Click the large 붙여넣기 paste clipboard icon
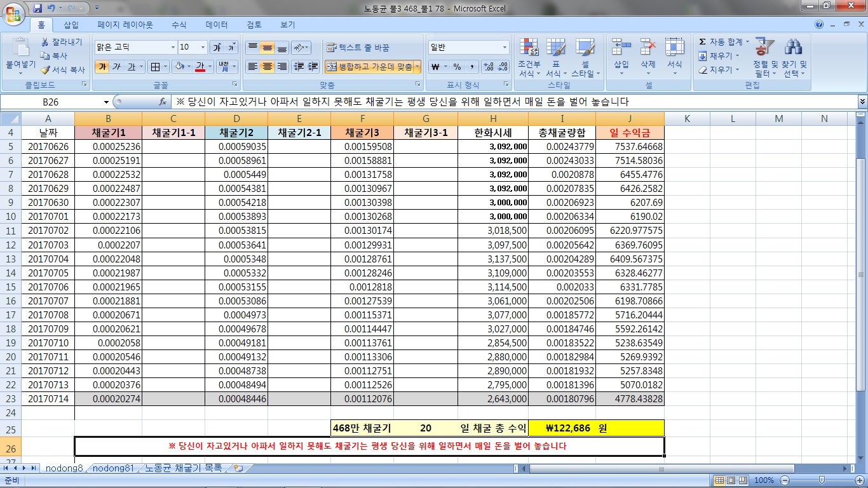The width and height of the screenshot is (868, 488). point(20,48)
